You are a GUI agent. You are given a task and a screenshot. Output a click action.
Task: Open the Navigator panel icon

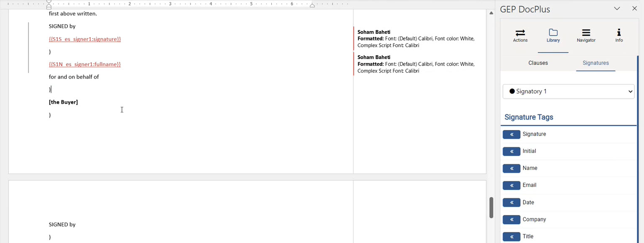pos(586,33)
